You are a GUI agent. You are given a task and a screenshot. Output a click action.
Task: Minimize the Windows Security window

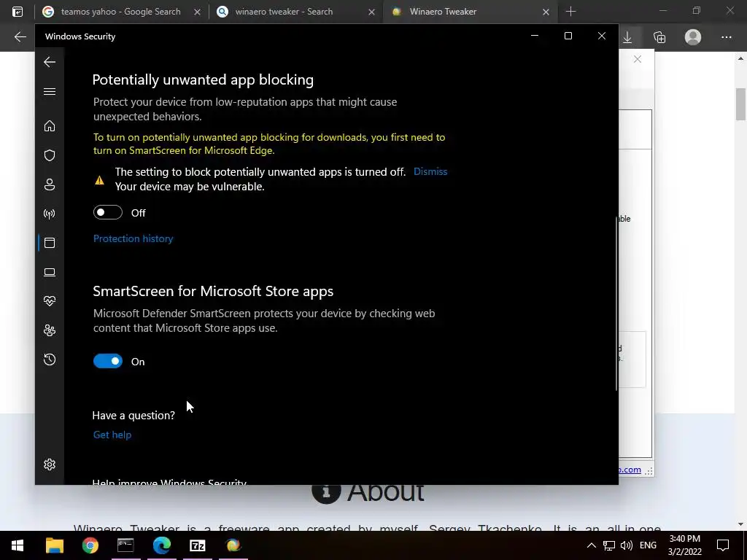tap(535, 36)
